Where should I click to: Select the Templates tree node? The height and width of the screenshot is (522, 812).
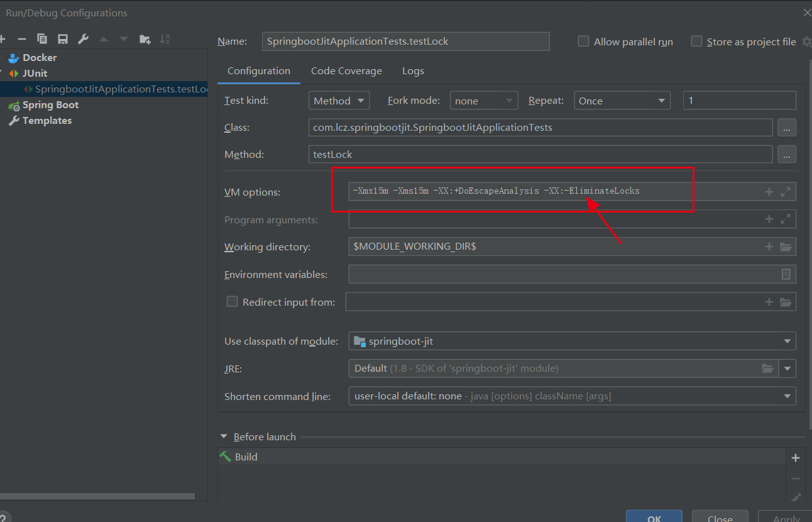coord(47,121)
